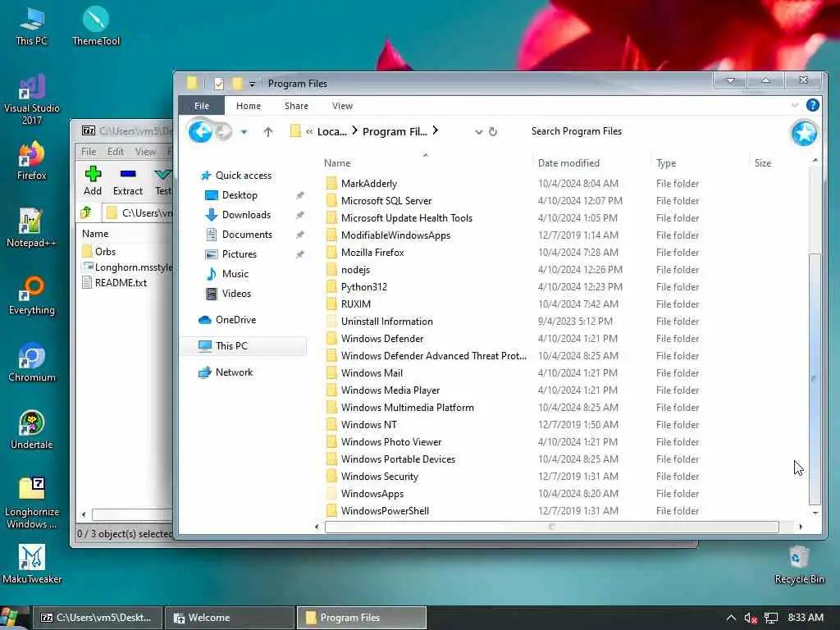Sort by Name column header
The width and height of the screenshot is (840, 630).
pyautogui.click(x=337, y=163)
